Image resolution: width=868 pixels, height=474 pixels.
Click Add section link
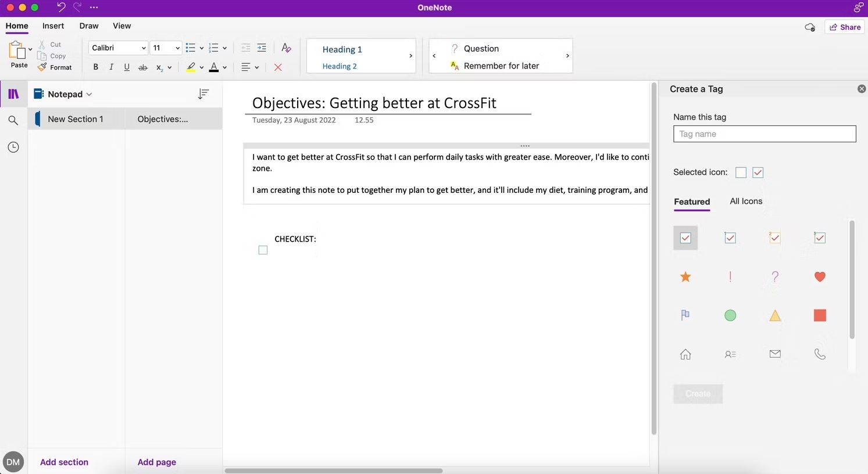click(x=64, y=462)
